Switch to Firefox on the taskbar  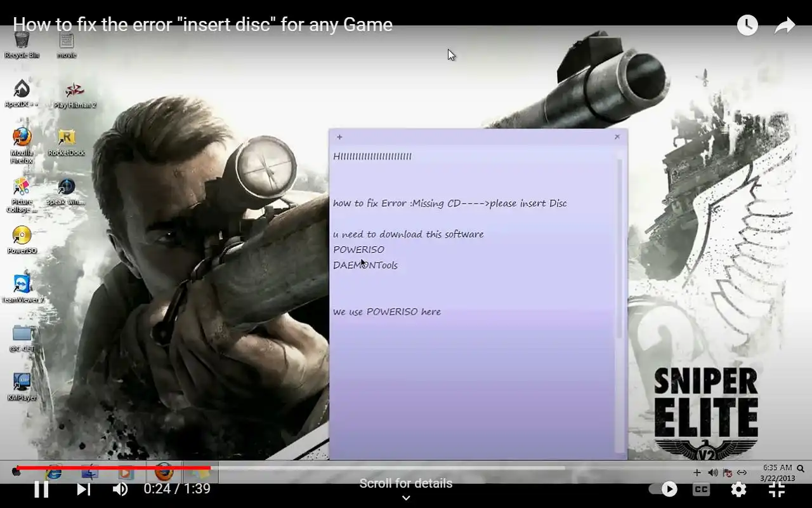pyautogui.click(x=164, y=472)
